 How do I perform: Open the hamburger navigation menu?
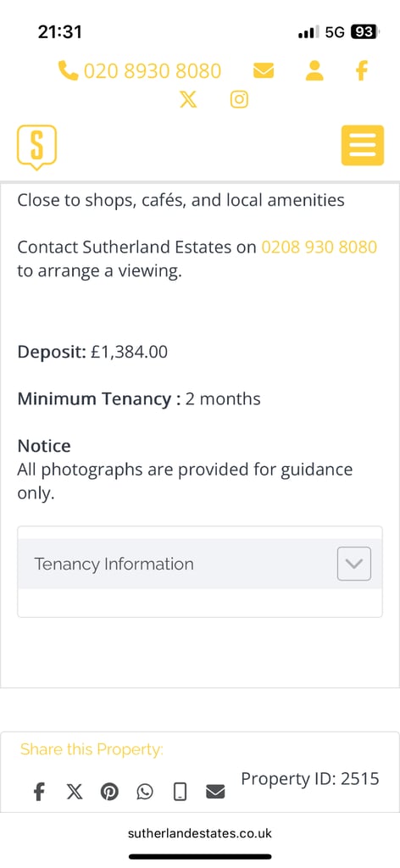coord(363,145)
